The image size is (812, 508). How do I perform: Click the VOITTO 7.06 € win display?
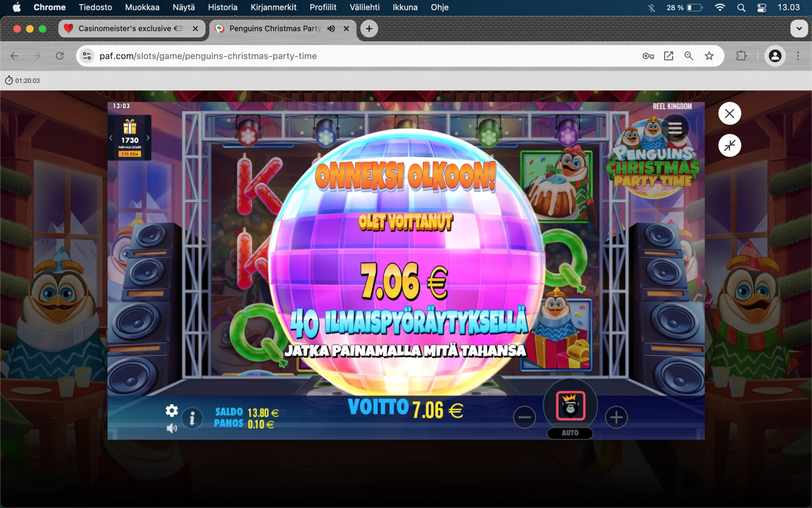tap(406, 409)
